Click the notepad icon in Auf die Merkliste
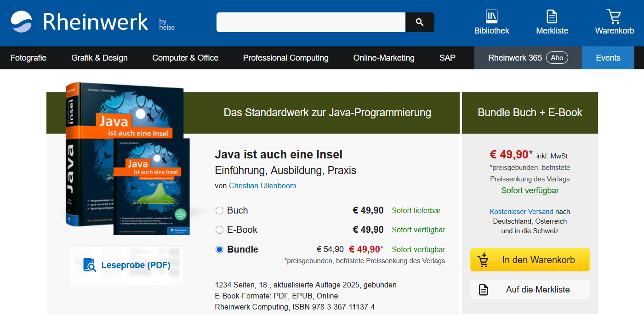644x315 pixels. pos(483,289)
